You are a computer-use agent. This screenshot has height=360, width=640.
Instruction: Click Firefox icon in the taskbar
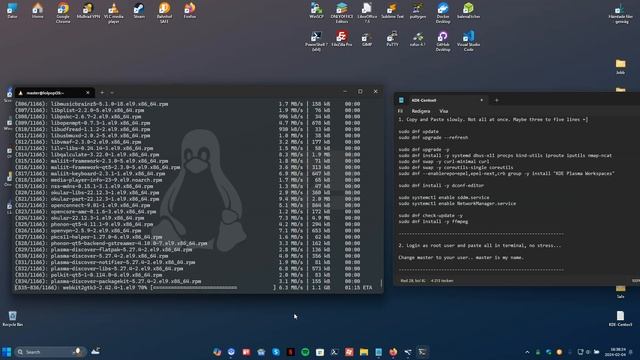(393, 352)
